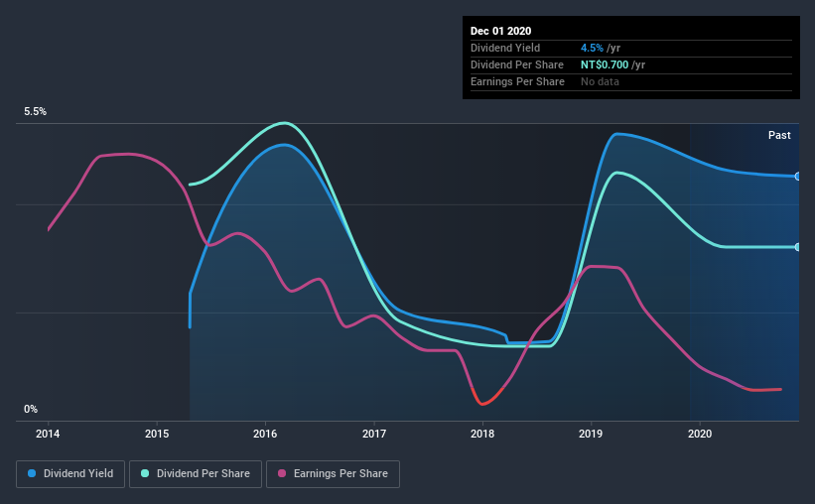Click the blue Dividend Yield legend dot
Viewport: 815px width, 504px height.
pyautogui.click(x=32, y=473)
